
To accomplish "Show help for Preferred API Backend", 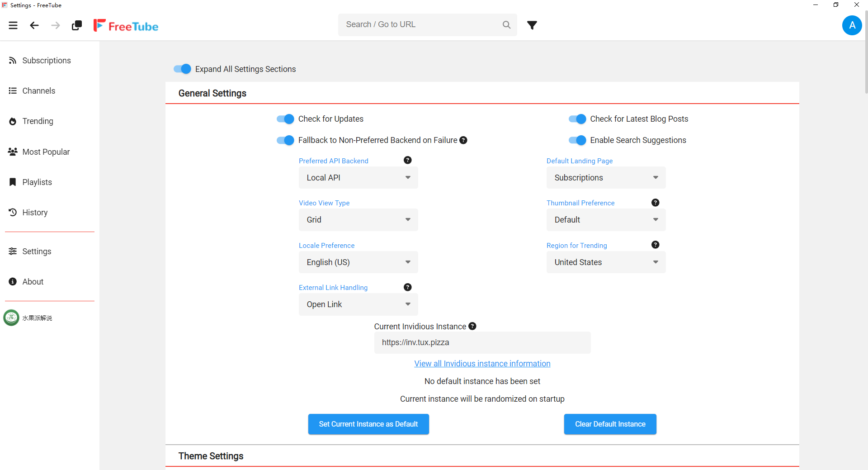I will tap(407, 160).
